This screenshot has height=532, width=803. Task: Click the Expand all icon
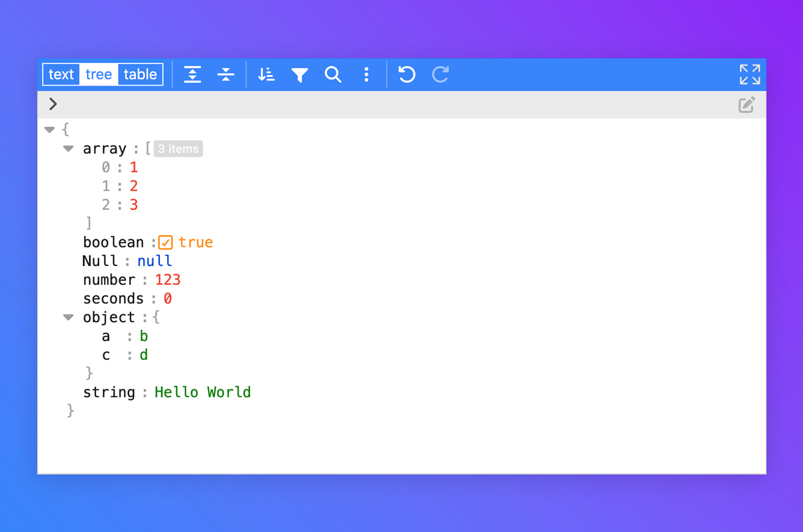(192, 74)
